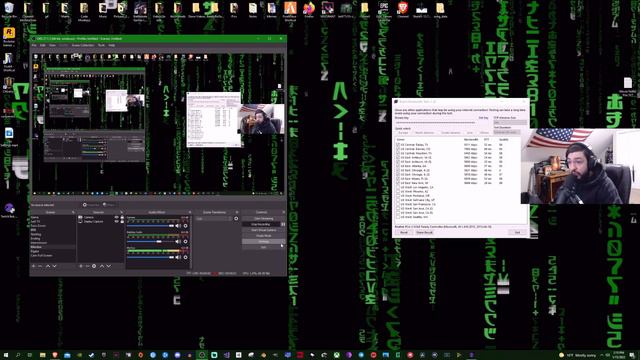The image size is (640, 360).
Task: Select North America quick select option
Action: [x=424, y=133]
